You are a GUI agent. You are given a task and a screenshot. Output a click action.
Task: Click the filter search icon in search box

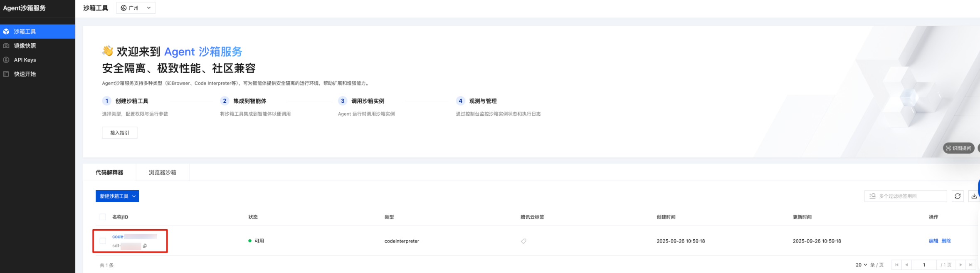pyautogui.click(x=872, y=196)
